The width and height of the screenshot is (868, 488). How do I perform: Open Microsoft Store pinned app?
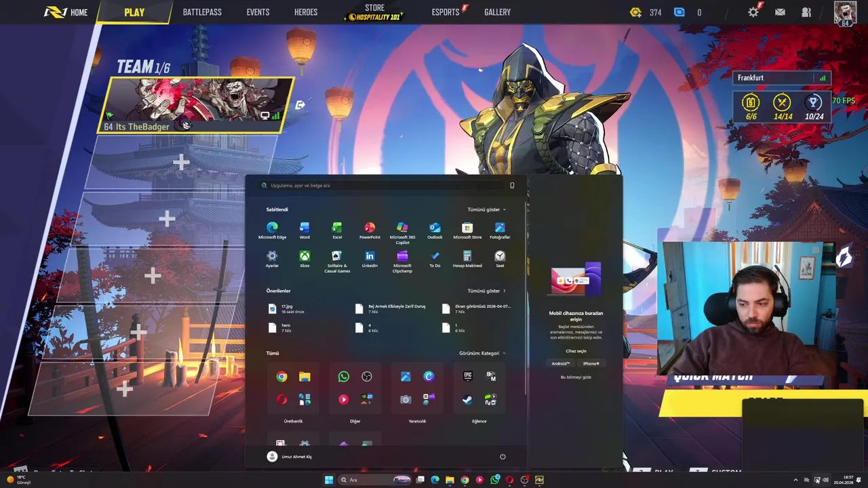[x=467, y=230]
